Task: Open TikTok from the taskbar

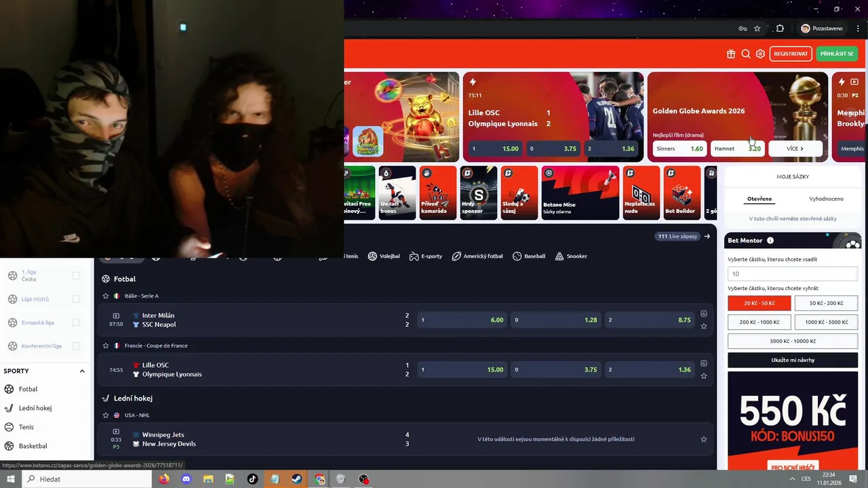Action: point(252,479)
